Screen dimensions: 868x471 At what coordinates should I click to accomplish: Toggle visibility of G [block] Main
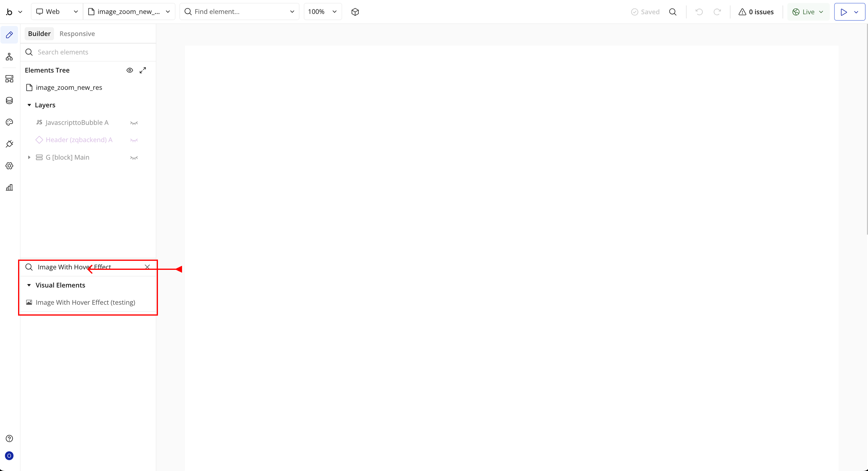tap(134, 158)
